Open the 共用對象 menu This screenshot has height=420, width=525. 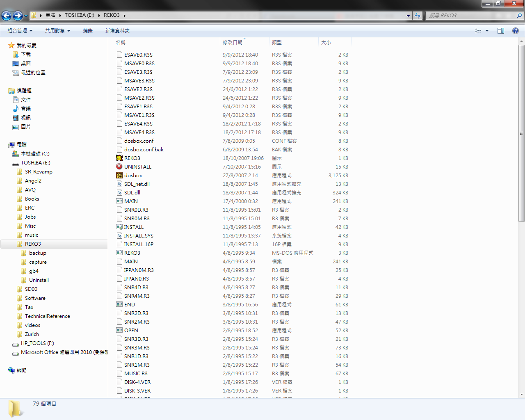[57, 31]
